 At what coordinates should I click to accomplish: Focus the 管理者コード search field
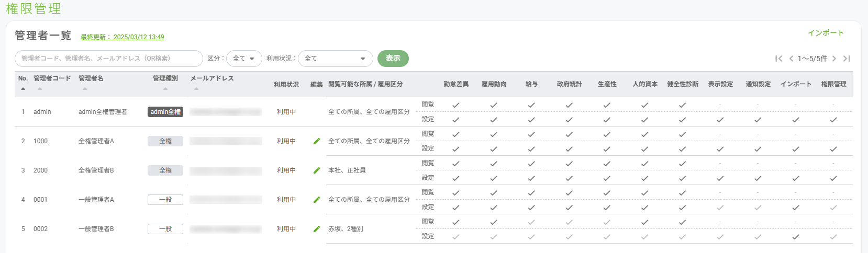tap(108, 59)
